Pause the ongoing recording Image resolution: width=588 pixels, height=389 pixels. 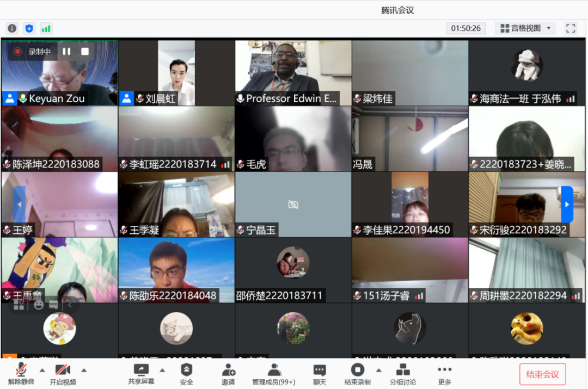pyautogui.click(x=66, y=52)
